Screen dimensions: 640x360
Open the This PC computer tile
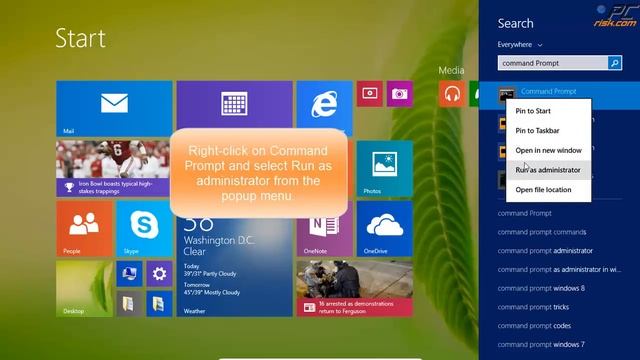pyautogui.click(x=129, y=273)
